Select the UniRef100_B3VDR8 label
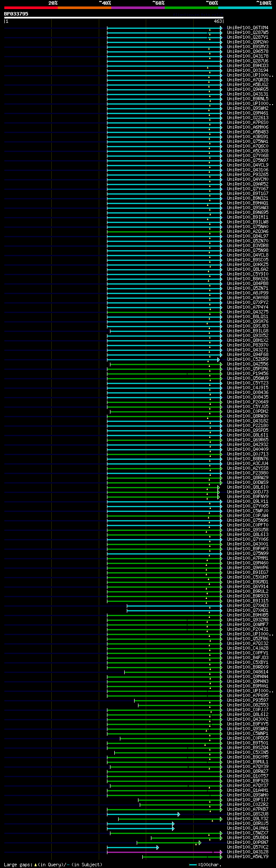This screenshot has width=276, height=868. [x=248, y=245]
